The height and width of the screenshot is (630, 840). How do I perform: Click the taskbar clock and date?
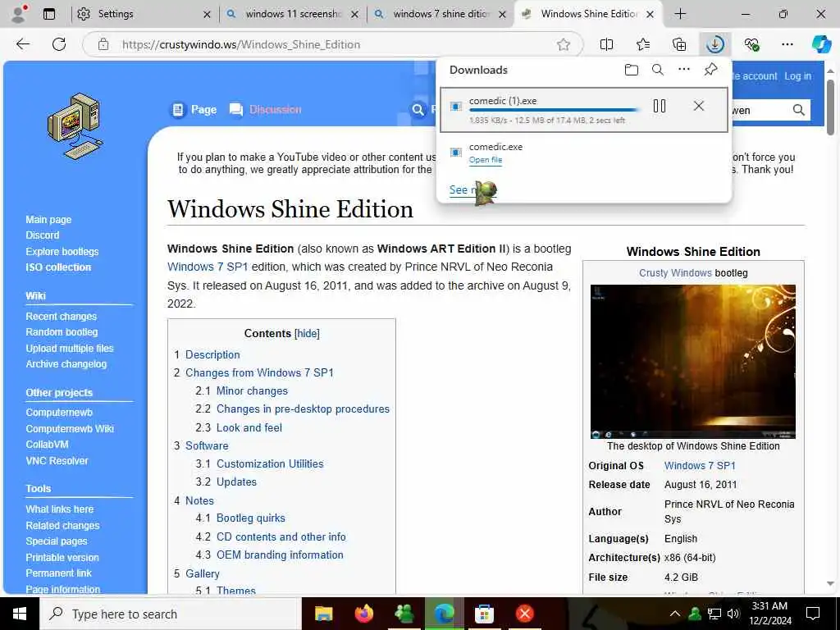[769, 614]
